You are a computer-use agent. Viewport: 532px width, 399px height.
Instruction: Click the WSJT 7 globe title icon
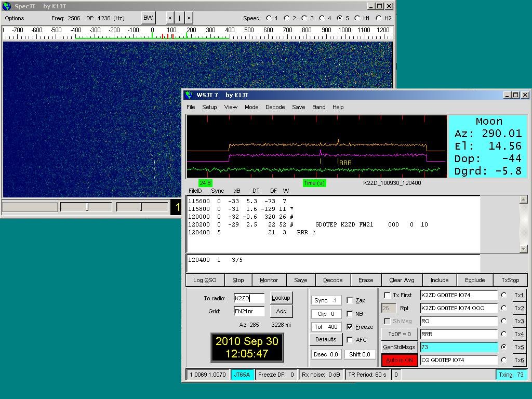[188, 95]
